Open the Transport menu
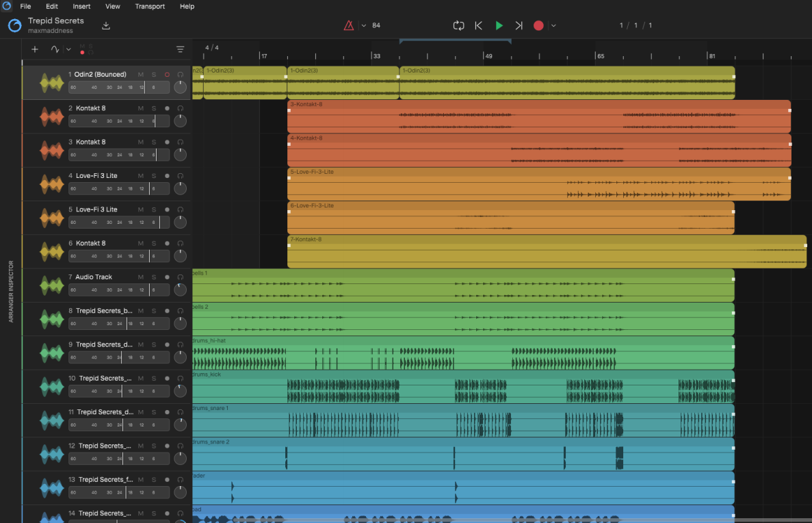Viewport: 812px width, 523px height. [x=150, y=6]
